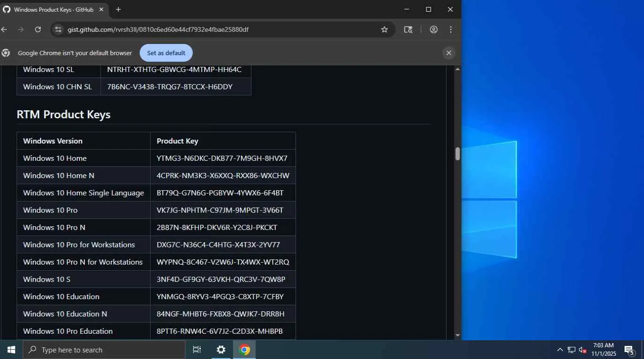Click the key DXG7C-N36C4-C4HTG-X4T3X-2YV77
The height and width of the screenshot is (359, 644).
pos(218,244)
